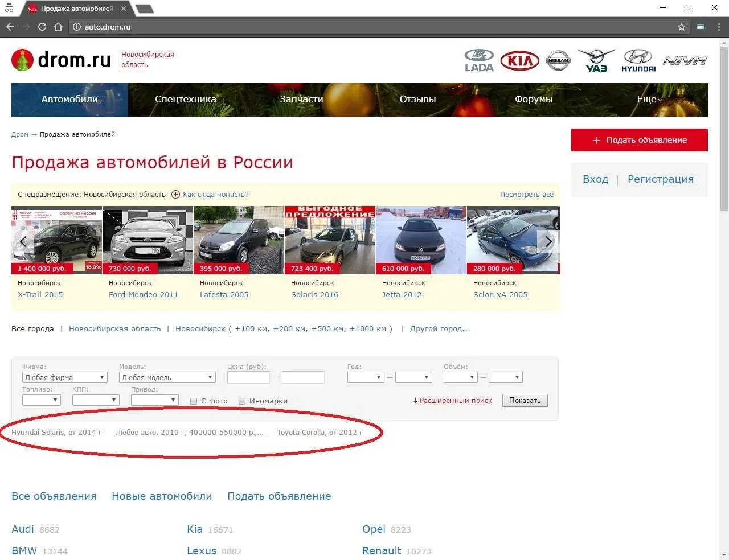
Task: Open Lexus brand listings
Action: (202, 551)
